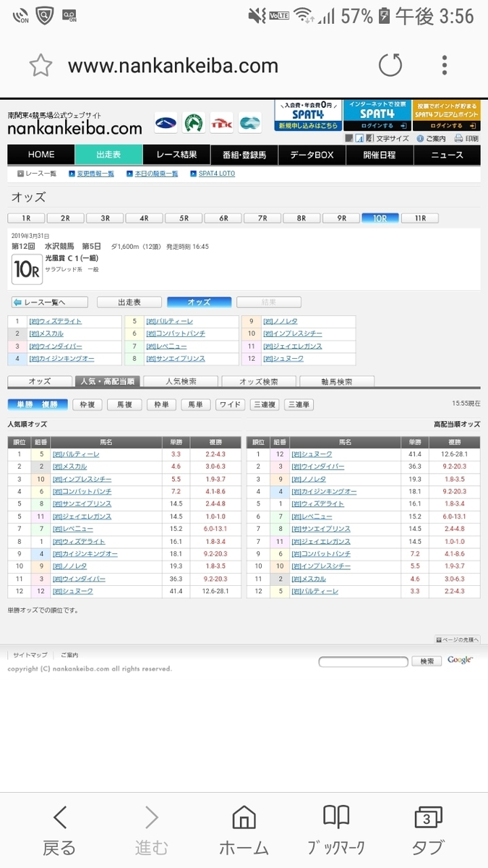Click the ご案内 guide icon link
Viewport: 488px width, 868px height.
pyautogui.click(x=430, y=138)
